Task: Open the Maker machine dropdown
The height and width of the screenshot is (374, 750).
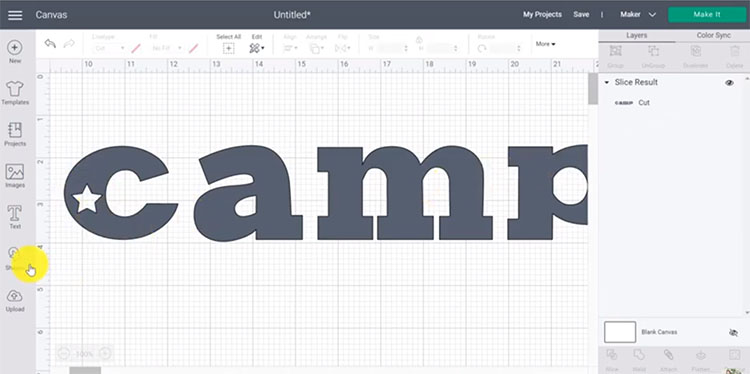Action: pos(638,15)
